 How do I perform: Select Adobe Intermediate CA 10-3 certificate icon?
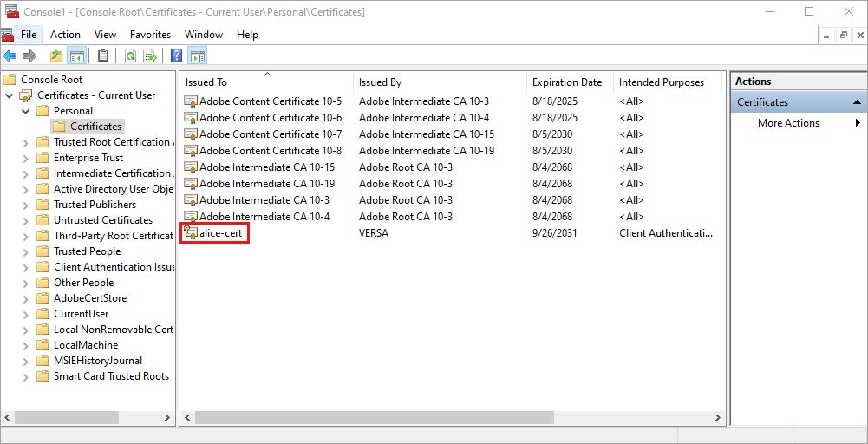click(191, 199)
